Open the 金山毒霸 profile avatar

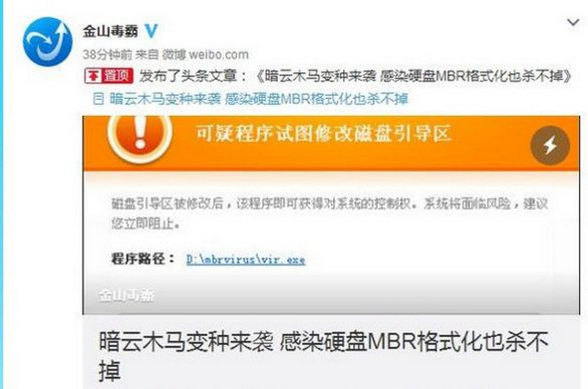48,41
